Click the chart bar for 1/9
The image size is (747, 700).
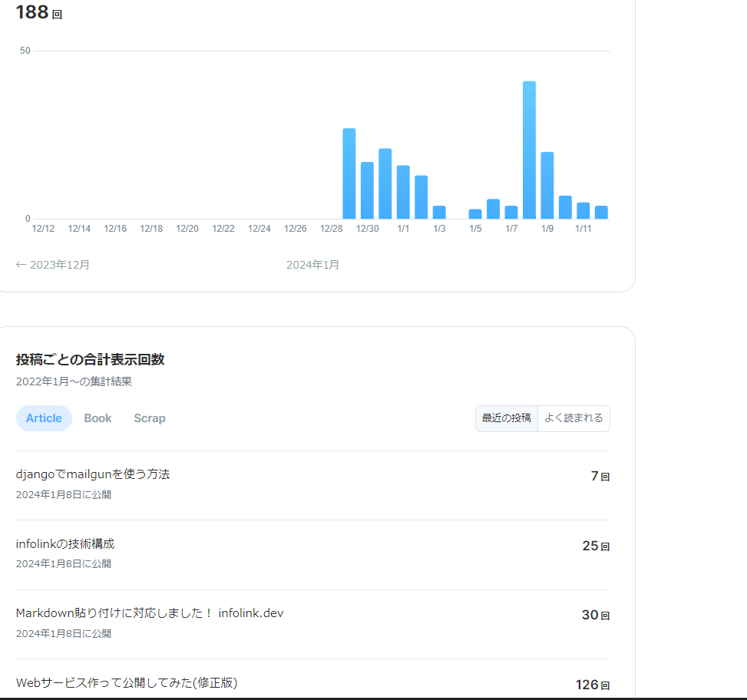click(x=547, y=185)
